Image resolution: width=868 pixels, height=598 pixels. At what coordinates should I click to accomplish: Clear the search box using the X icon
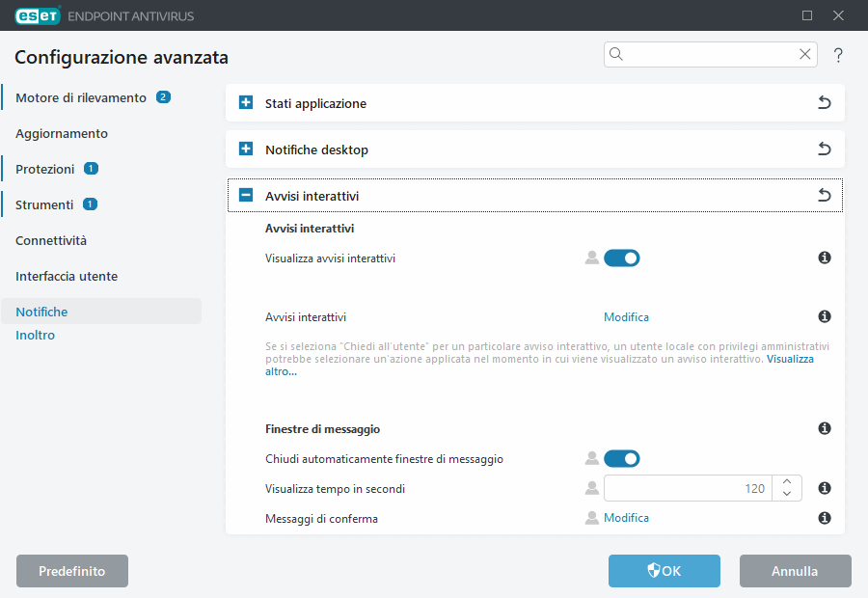coord(805,54)
